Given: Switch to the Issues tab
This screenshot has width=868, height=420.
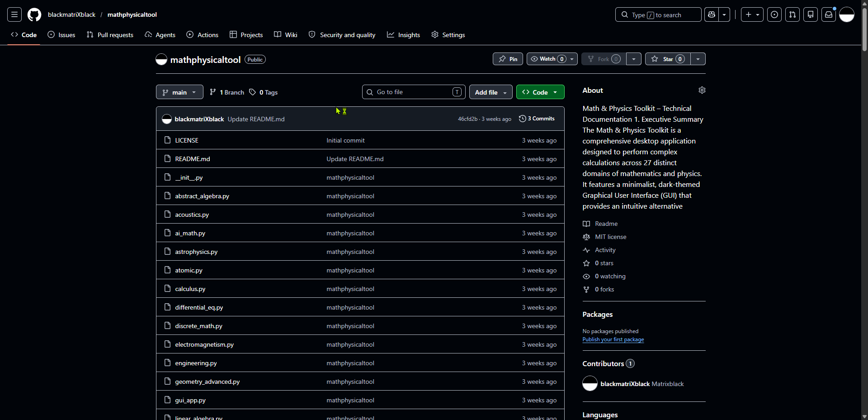Looking at the screenshot, I should [x=61, y=35].
